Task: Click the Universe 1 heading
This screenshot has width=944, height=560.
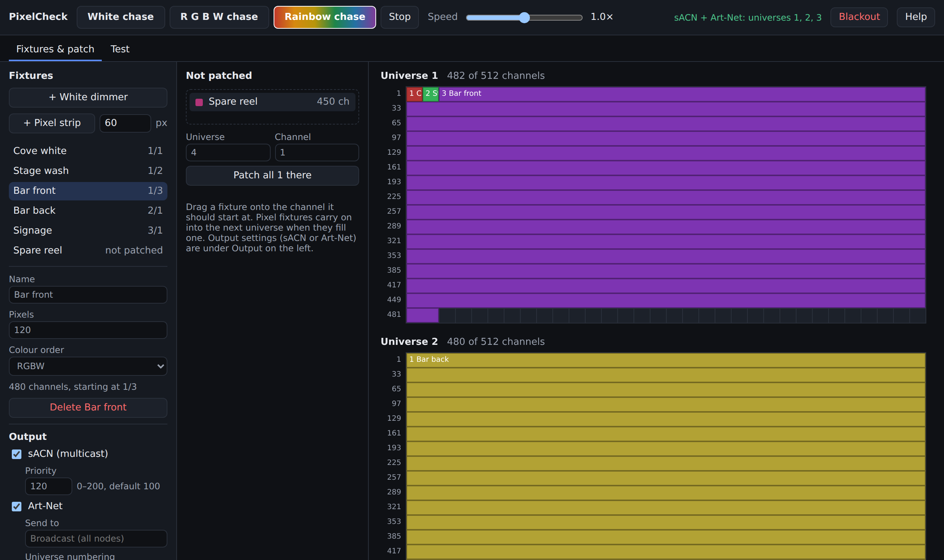Action: click(409, 76)
